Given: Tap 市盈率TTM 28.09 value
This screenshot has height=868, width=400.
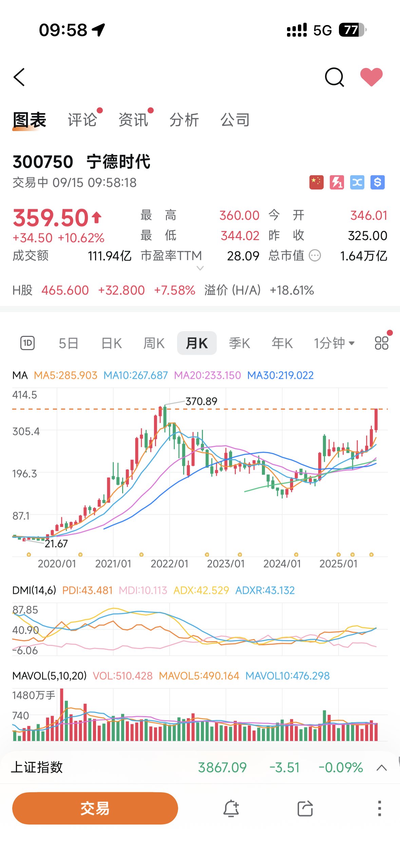Looking at the screenshot, I should [x=243, y=256].
